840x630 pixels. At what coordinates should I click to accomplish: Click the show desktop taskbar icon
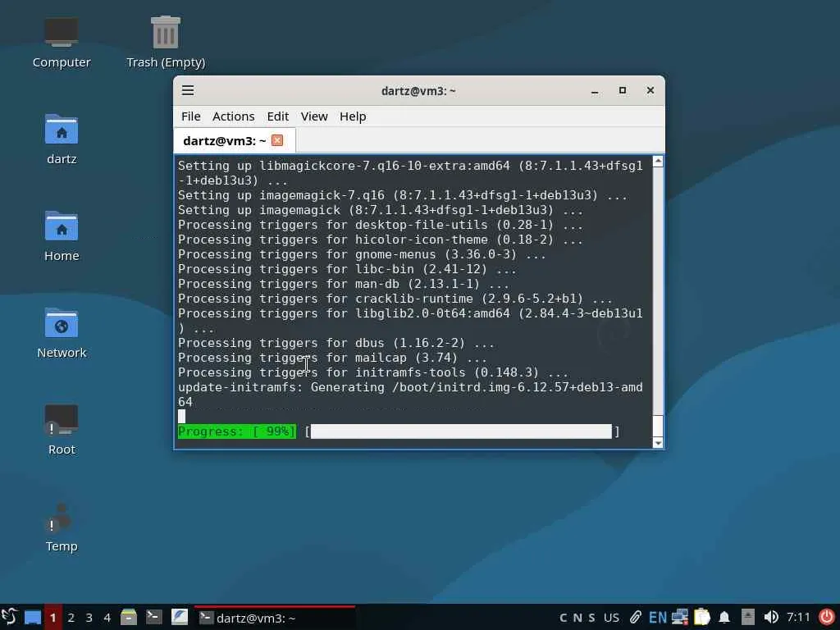point(33,617)
